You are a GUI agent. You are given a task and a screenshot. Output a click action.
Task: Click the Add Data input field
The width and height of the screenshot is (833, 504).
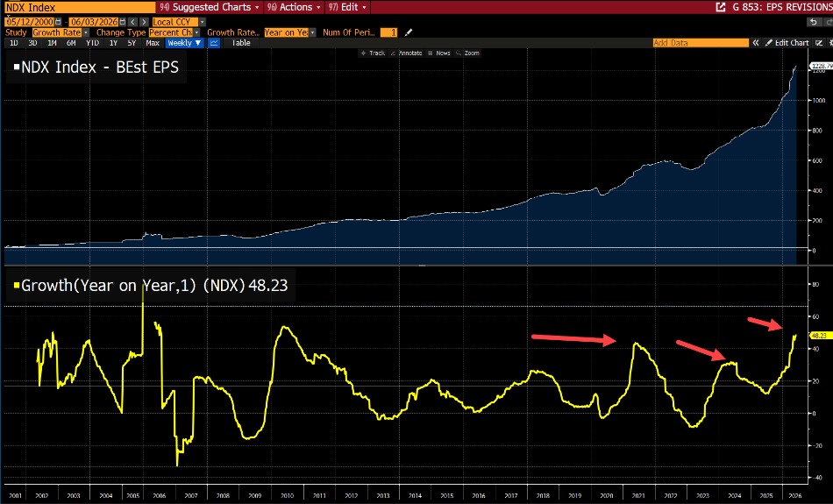[701, 43]
